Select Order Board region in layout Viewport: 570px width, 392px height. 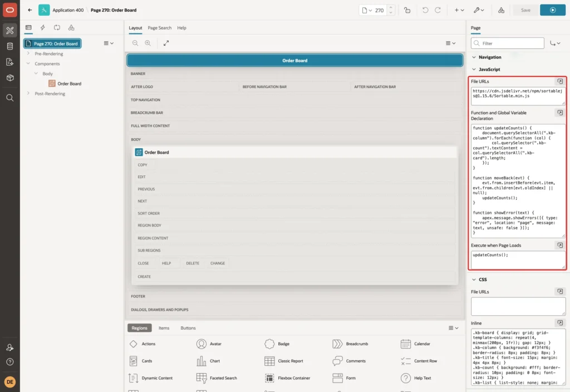tap(295, 153)
